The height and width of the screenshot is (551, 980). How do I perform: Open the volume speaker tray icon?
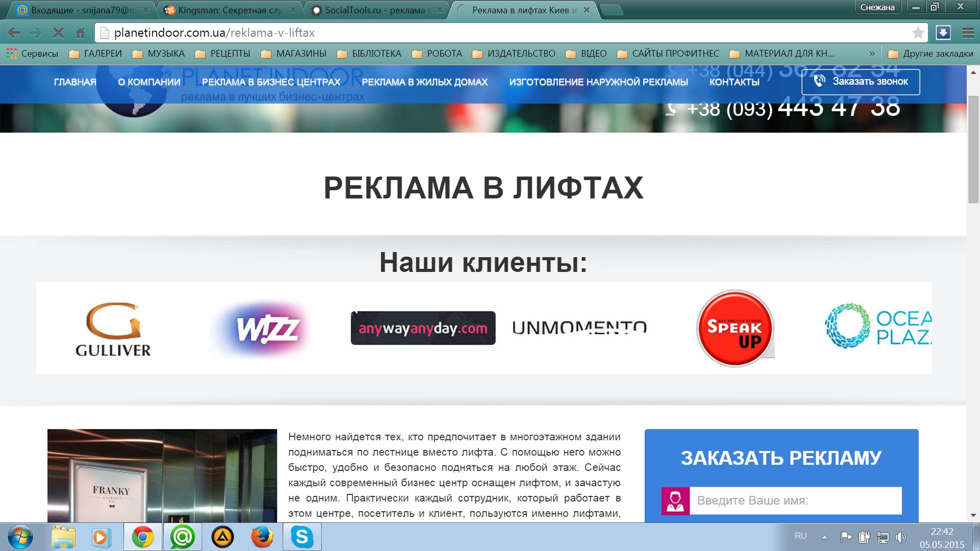[901, 537]
